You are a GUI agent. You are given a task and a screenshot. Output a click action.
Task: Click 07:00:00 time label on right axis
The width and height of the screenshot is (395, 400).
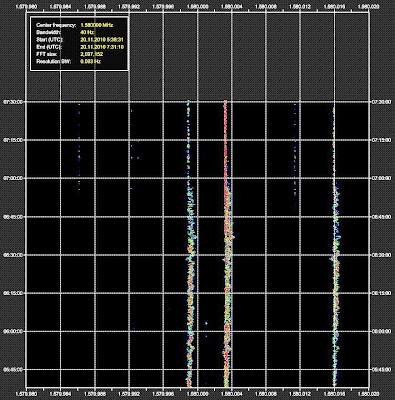(381, 178)
